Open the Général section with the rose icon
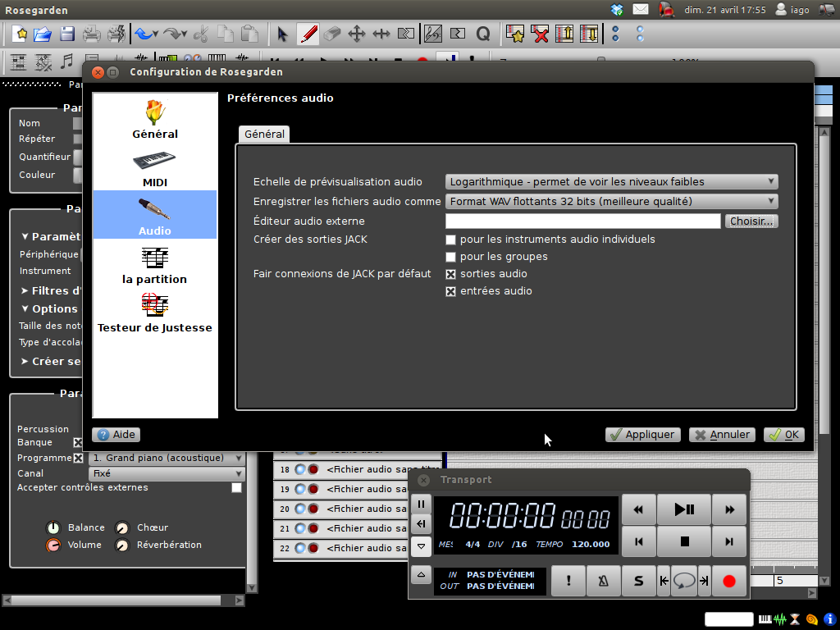Viewport: 840px width, 630px height. point(155,119)
